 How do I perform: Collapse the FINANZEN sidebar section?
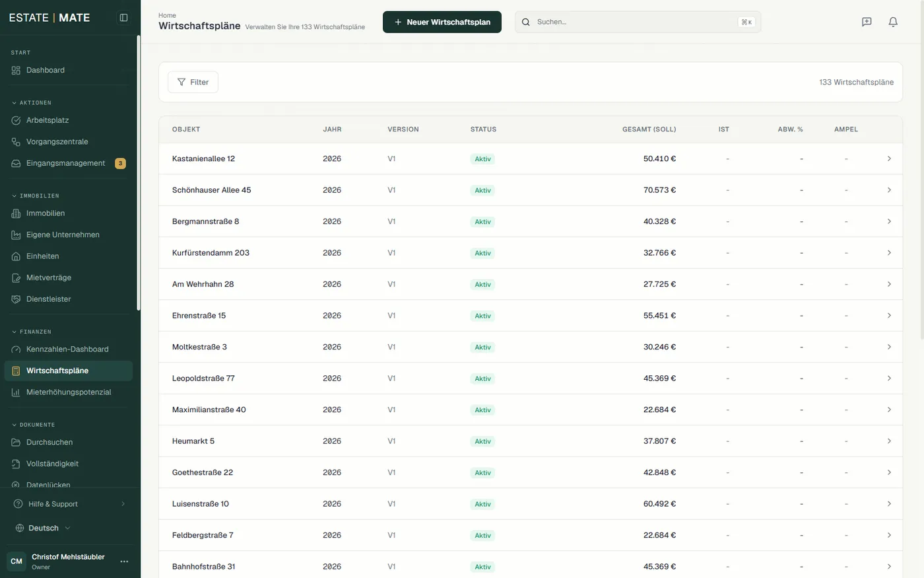[x=32, y=332]
